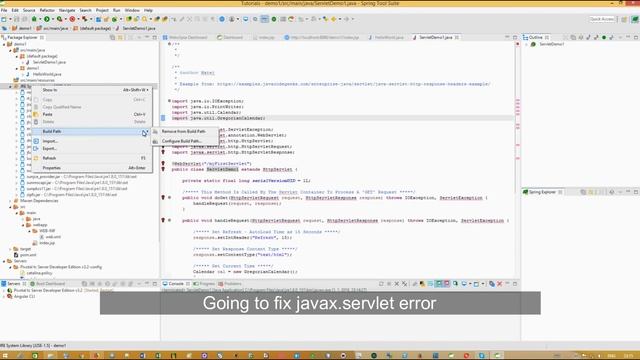Select the Spring Explorer view tab

coord(542,192)
